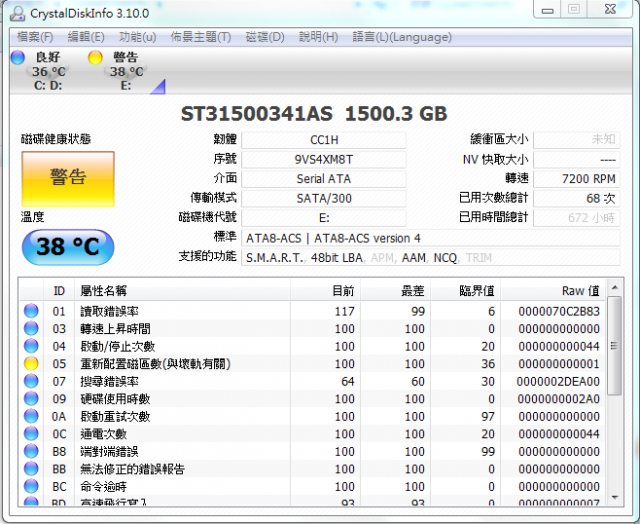Image resolution: width=640 pixels, height=524 pixels.
Task: Click the 38 °C temperature indicator
Action: click(68, 247)
